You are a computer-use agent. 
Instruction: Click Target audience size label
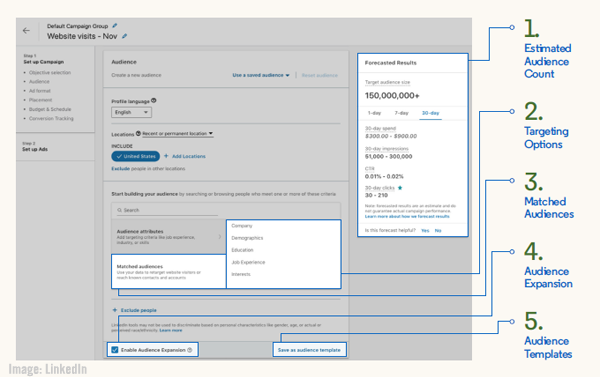pyautogui.click(x=387, y=82)
